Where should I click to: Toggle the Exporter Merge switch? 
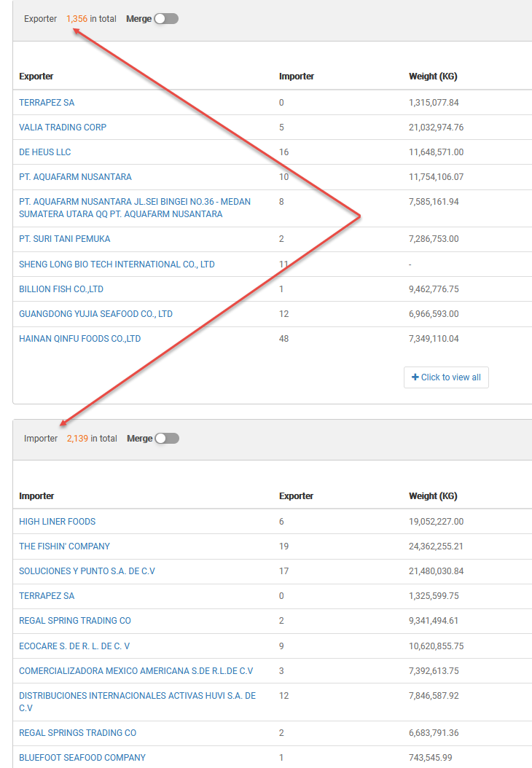click(166, 19)
